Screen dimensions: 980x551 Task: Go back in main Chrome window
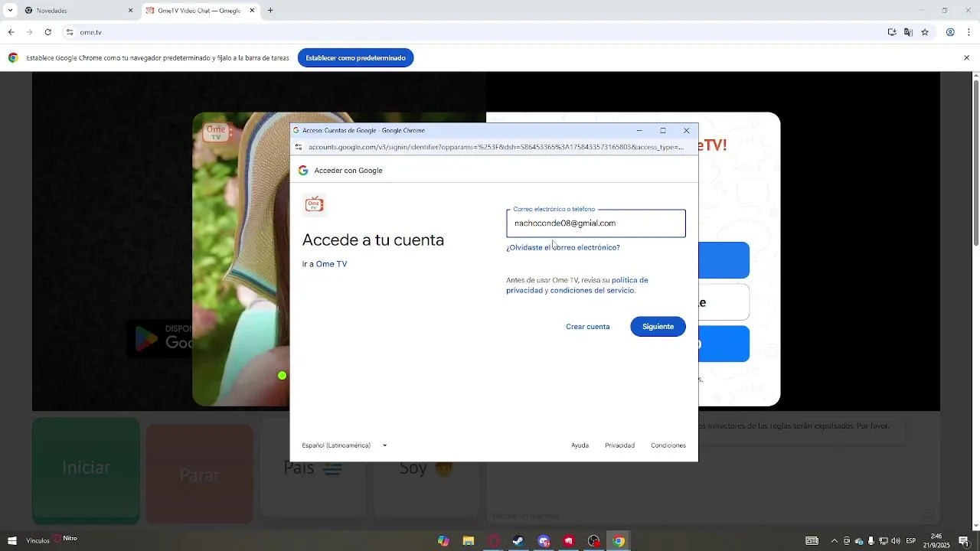tap(11, 32)
